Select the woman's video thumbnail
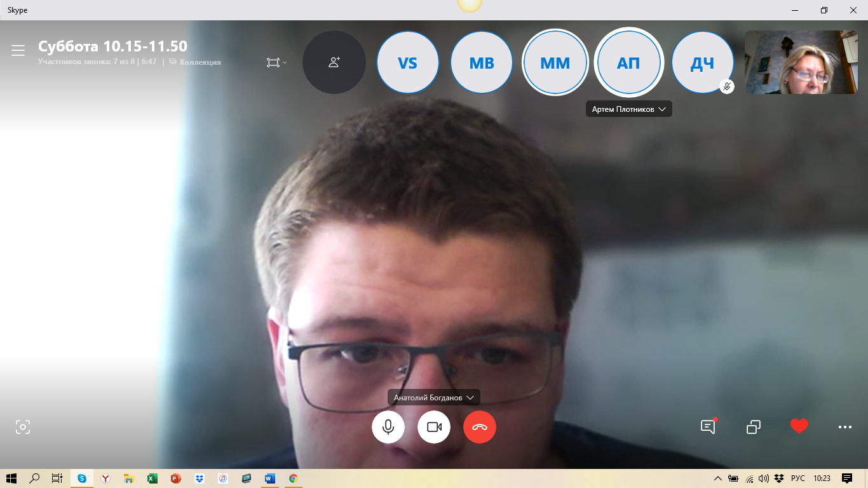 pyautogui.click(x=801, y=63)
